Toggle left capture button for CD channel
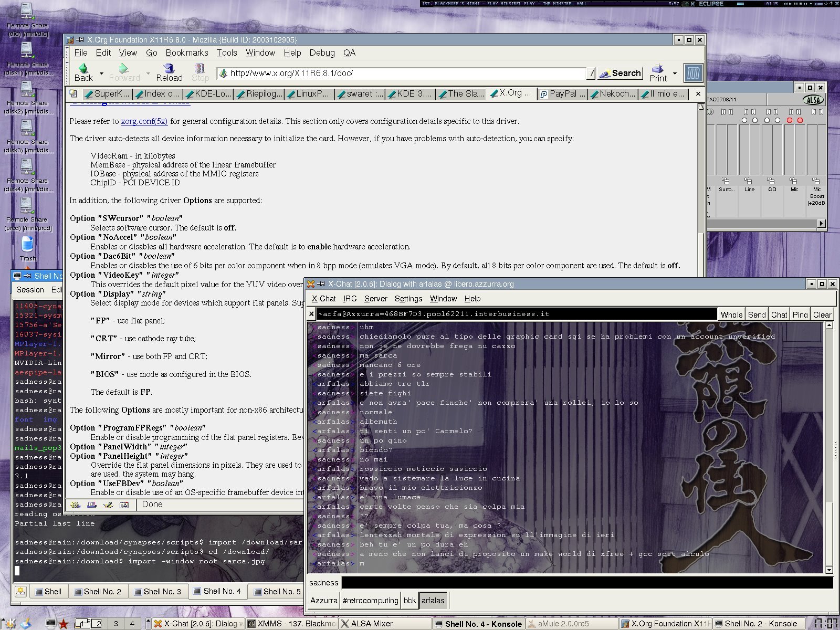 pos(766,120)
